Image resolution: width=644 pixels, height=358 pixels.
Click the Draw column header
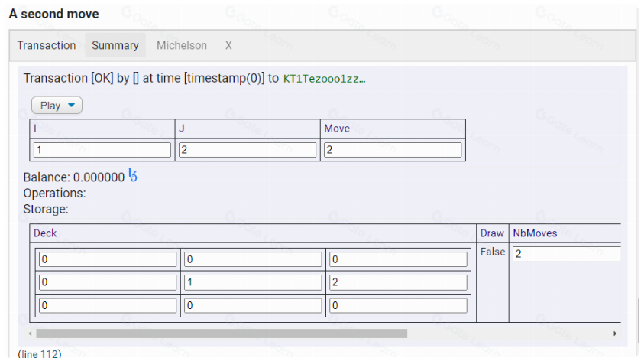(x=491, y=233)
